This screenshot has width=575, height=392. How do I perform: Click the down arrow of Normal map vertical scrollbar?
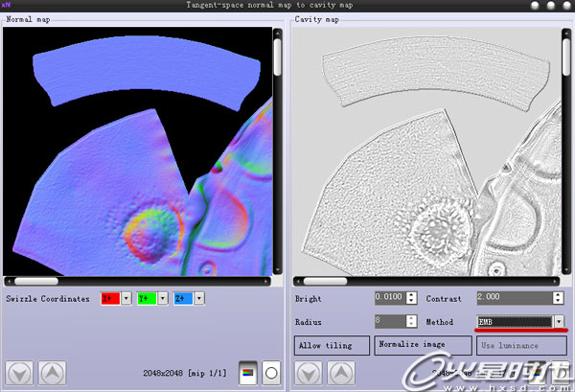(x=278, y=270)
